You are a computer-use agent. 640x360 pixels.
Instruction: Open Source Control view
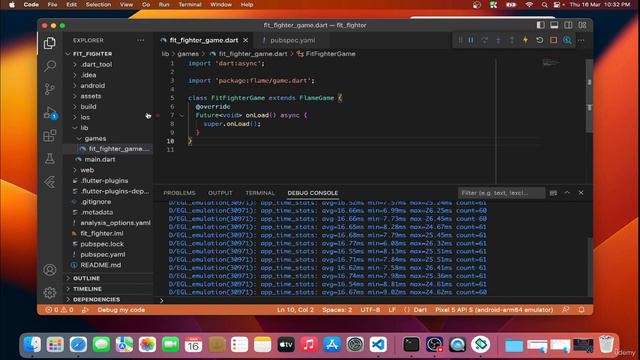click(x=50, y=89)
